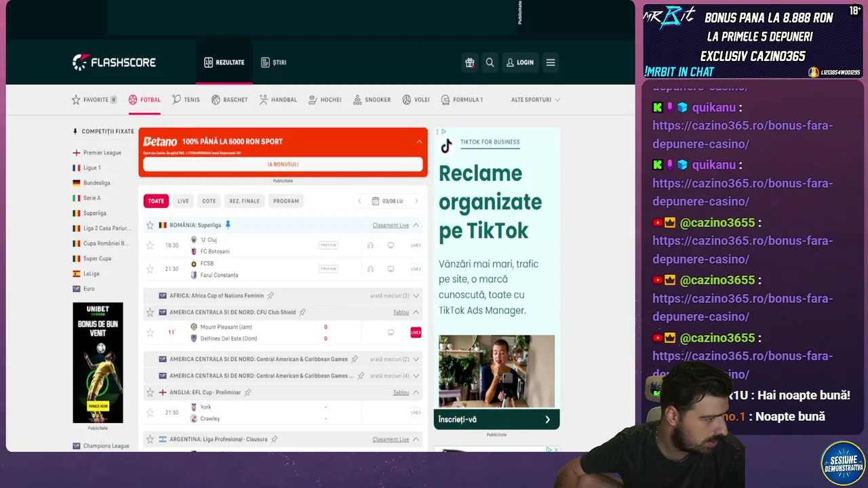The width and height of the screenshot is (868, 488).
Task: Go to the next day arrow
Action: (416, 201)
